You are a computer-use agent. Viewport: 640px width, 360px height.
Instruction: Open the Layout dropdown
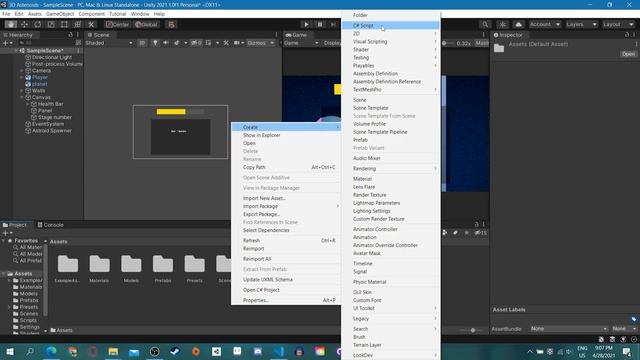tap(618, 24)
